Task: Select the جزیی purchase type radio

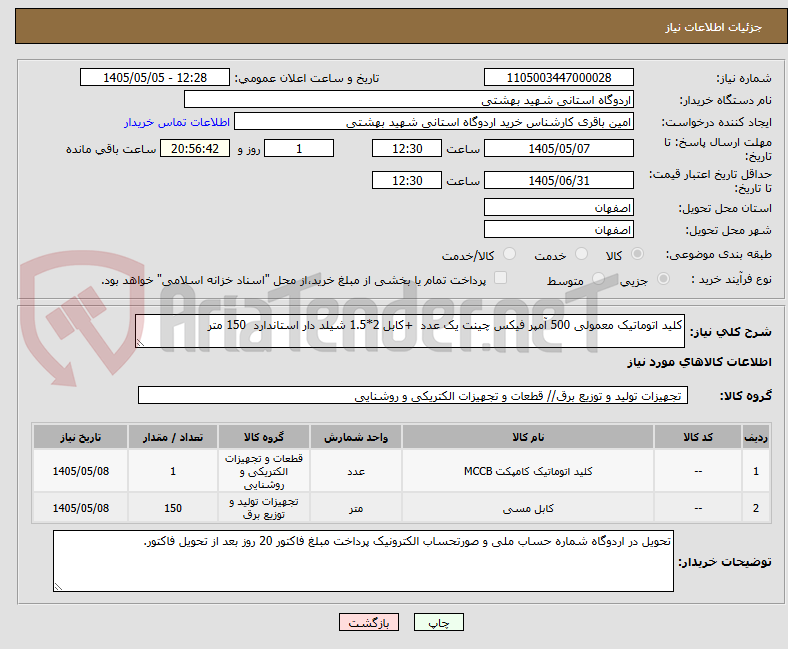Action: [x=663, y=279]
